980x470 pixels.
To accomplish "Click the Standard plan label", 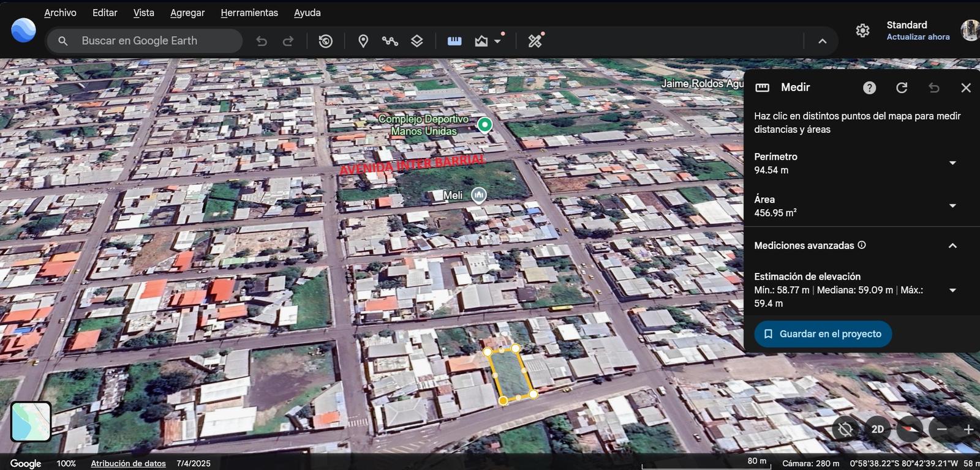I will point(907,25).
